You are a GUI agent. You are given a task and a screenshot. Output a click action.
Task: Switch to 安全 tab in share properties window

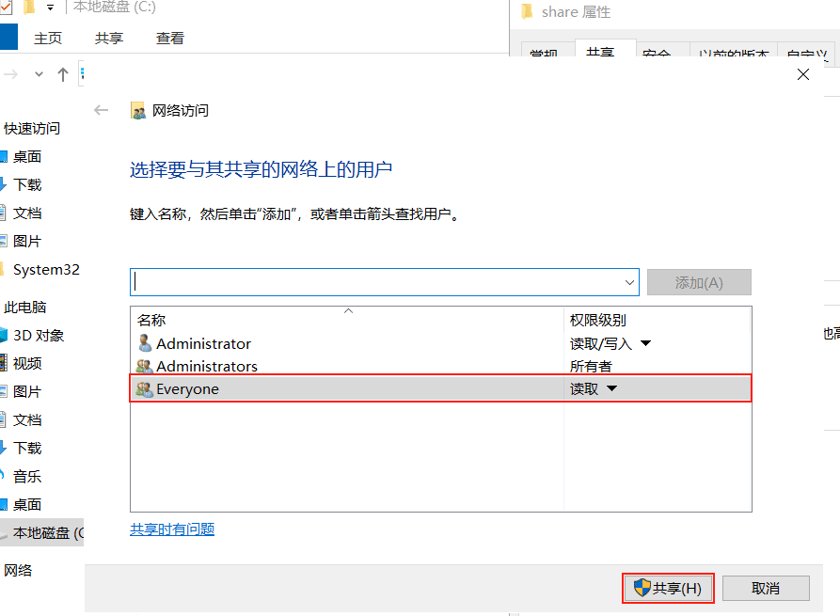tap(663, 49)
